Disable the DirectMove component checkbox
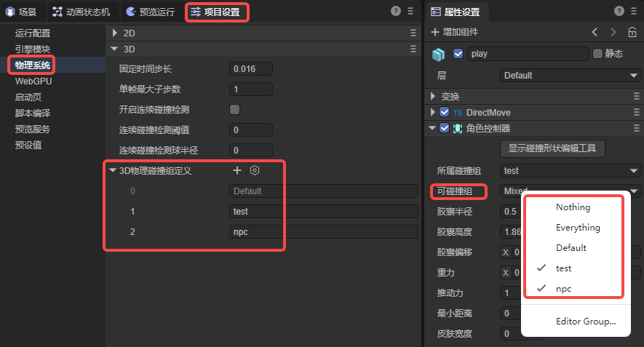 pyautogui.click(x=444, y=113)
